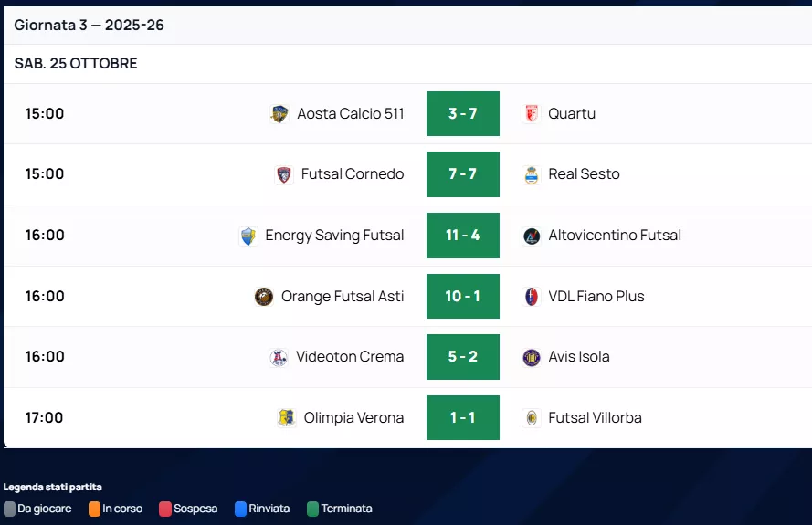Click the Futsal Cornedo team crest
The width and height of the screenshot is (812, 525).
[x=284, y=174]
